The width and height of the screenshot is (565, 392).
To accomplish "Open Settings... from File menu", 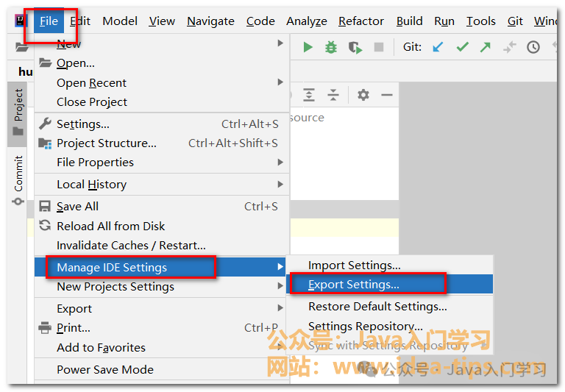I will coord(162,124).
